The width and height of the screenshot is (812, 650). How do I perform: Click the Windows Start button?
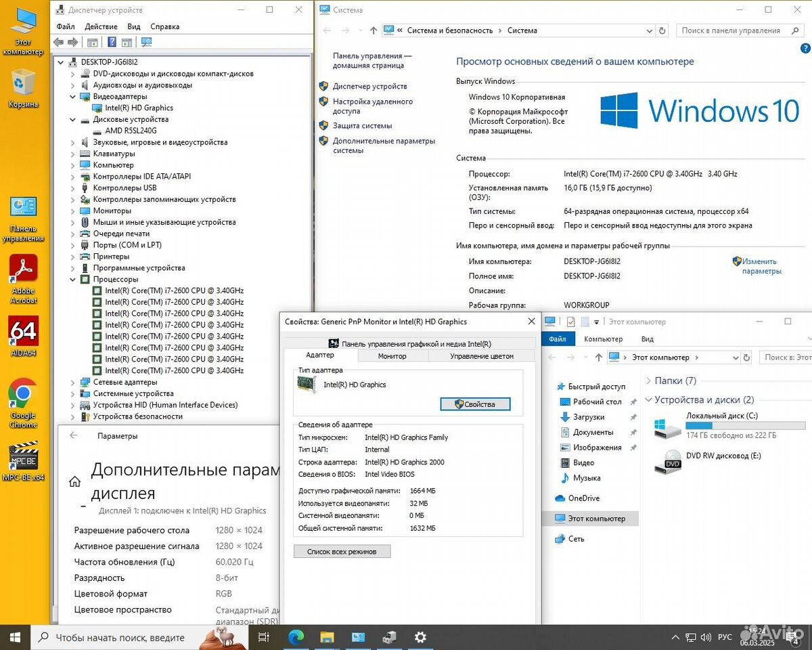pyautogui.click(x=15, y=637)
